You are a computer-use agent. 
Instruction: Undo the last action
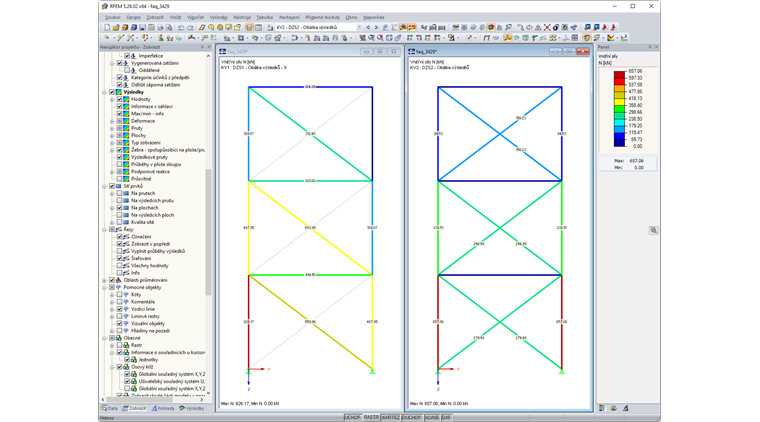(180, 28)
